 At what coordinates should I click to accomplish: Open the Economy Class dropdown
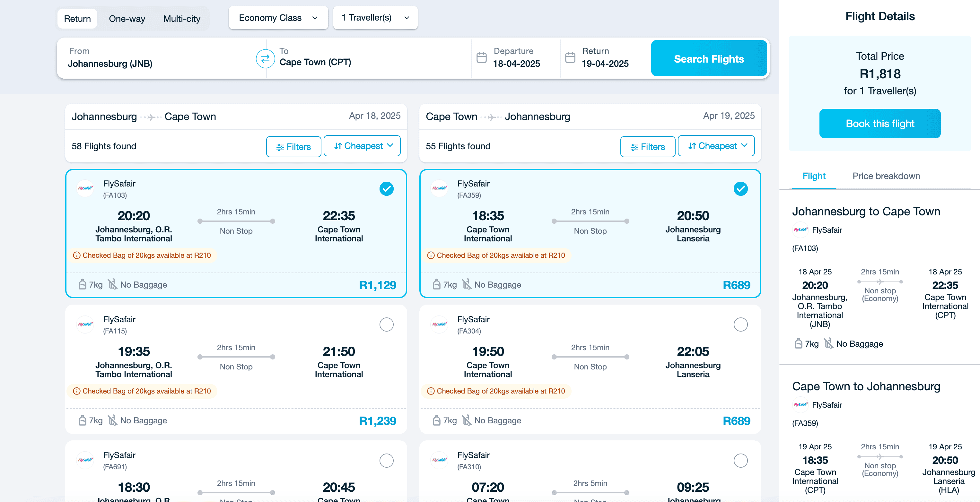tap(278, 18)
